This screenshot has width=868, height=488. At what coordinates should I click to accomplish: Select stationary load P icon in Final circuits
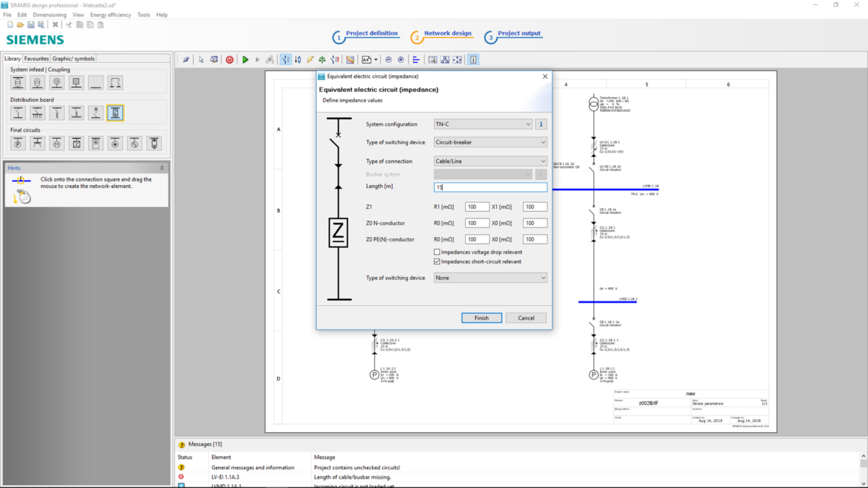point(18,143)
